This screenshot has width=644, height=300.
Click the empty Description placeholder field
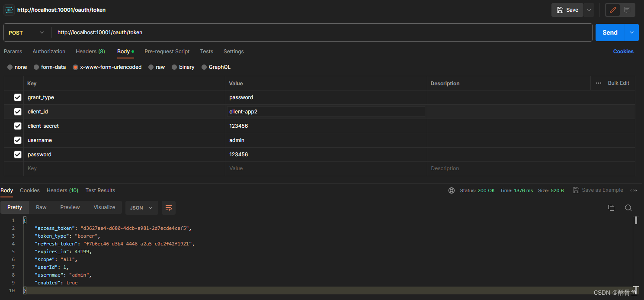click(531, 168)
